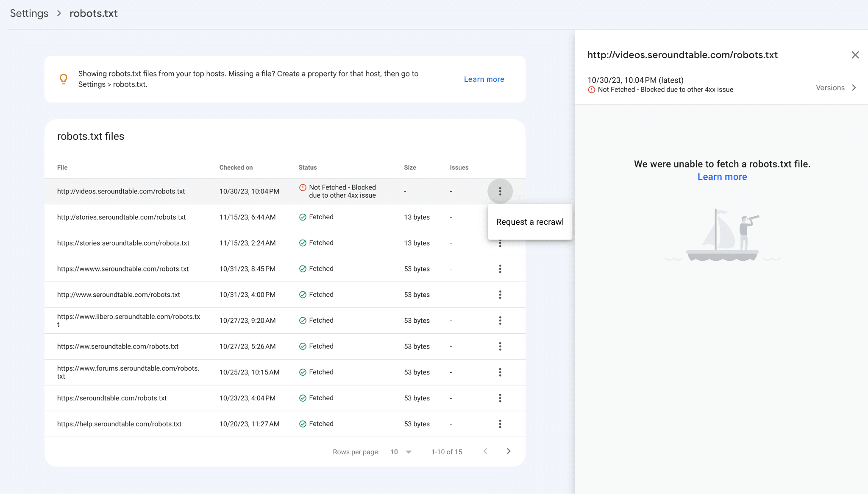Open more options for https://wwww.seroundtable.com row
Screen dimensions: 868x494
[x=500, y=269]
